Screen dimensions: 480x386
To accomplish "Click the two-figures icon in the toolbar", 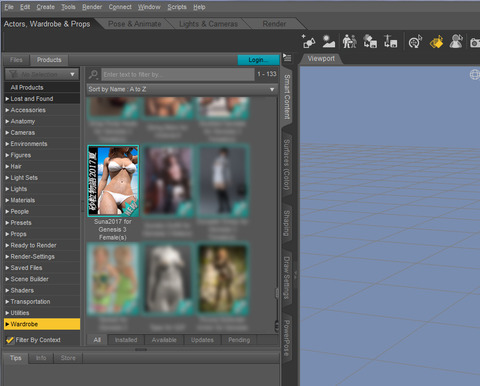I will point(349,42).
